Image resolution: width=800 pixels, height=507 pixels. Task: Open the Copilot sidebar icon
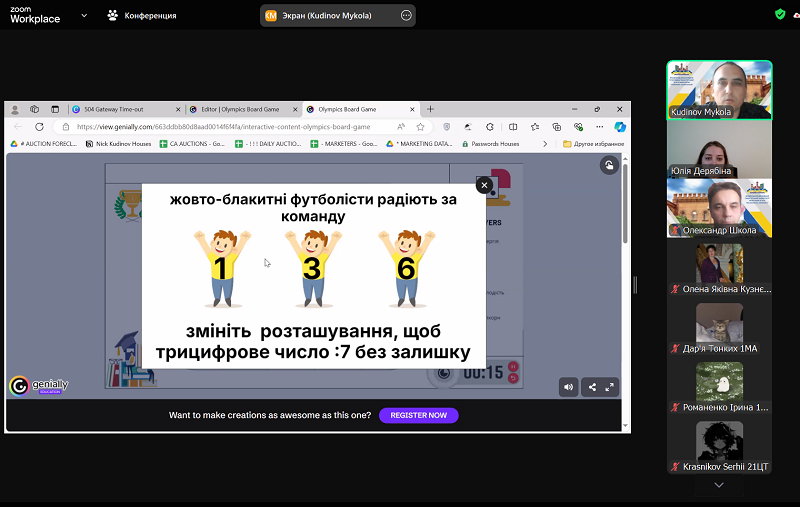click(620, 127)
